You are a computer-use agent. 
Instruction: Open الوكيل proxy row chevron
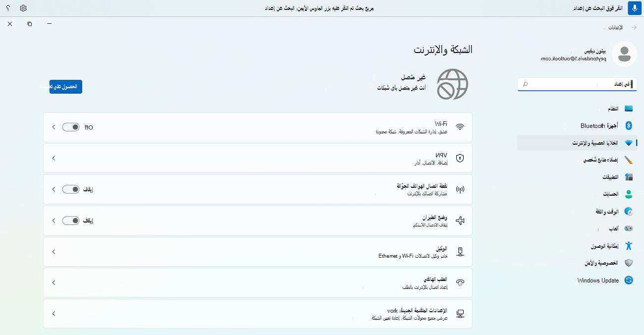coord(54,252)
